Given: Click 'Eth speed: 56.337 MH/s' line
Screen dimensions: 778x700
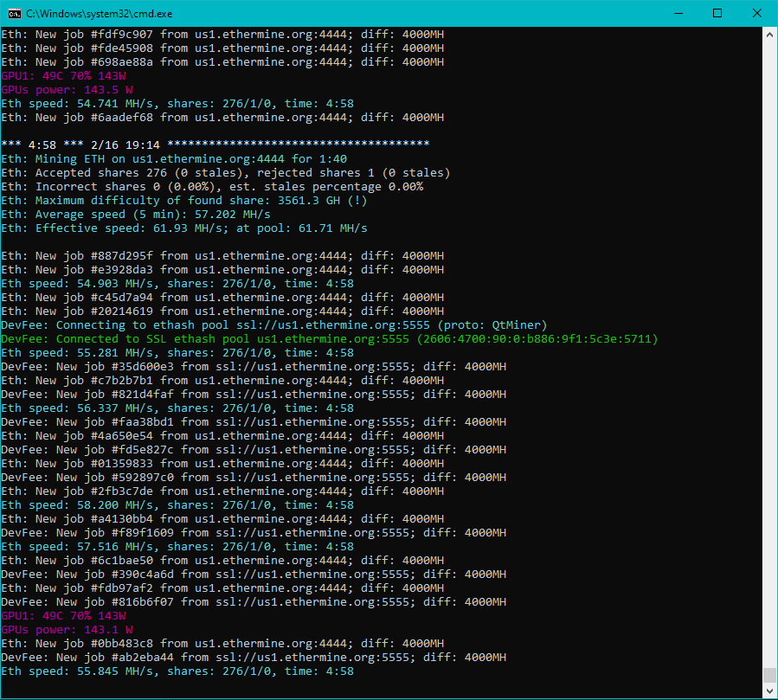Looking at the screenshot, I should click(x=177, y=408).
